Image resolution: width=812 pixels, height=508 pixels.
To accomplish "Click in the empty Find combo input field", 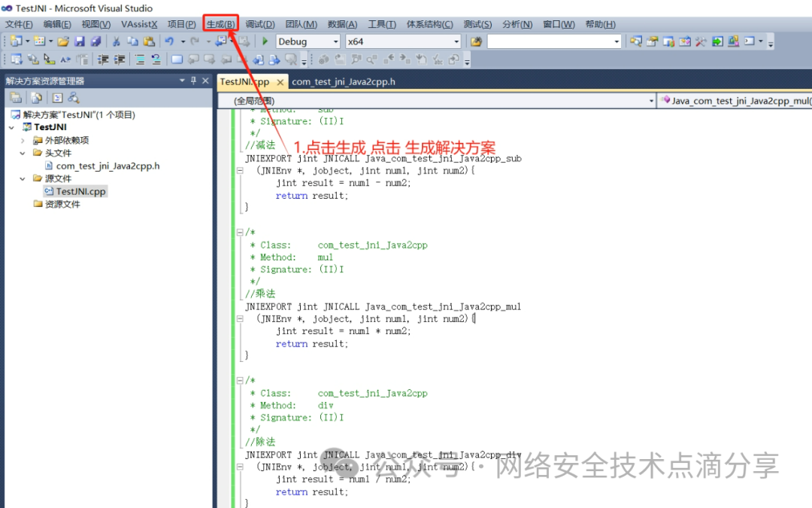I will (x=550, y=41).
